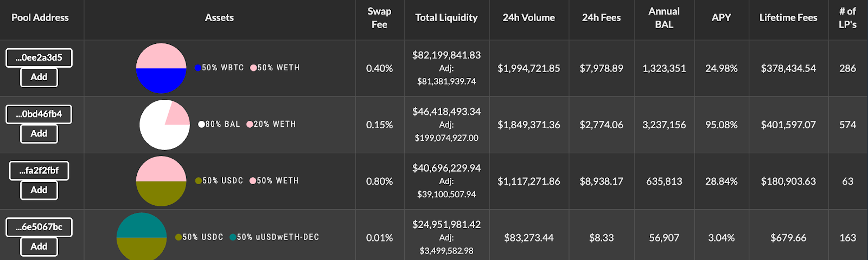Sort by the 24h Volume column

pyautogui.click(x=529, y=17)
